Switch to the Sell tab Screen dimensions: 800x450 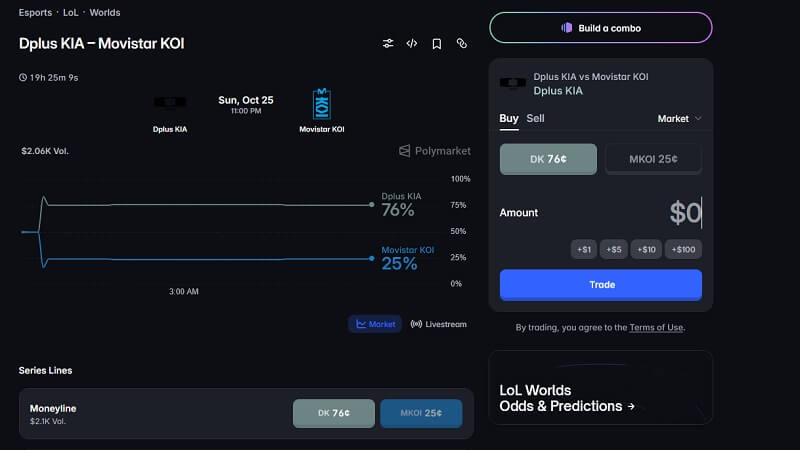pyautogui.click(x=535, y=118)
